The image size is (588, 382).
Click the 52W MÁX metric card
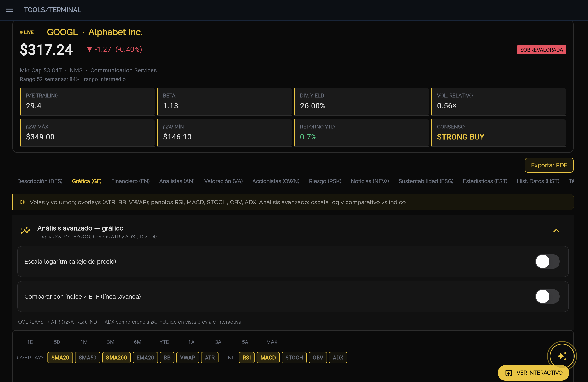88,133
